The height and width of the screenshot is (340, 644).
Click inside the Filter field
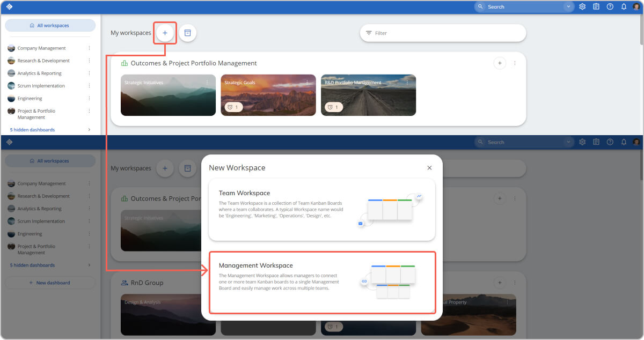click(x=442, y=33)
